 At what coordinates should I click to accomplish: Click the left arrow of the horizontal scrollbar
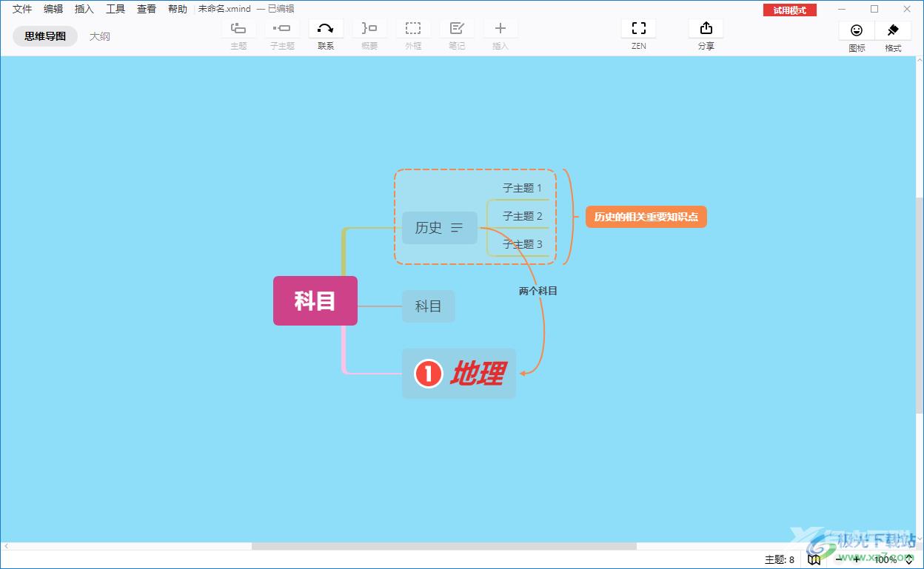(x=6, y=546)
